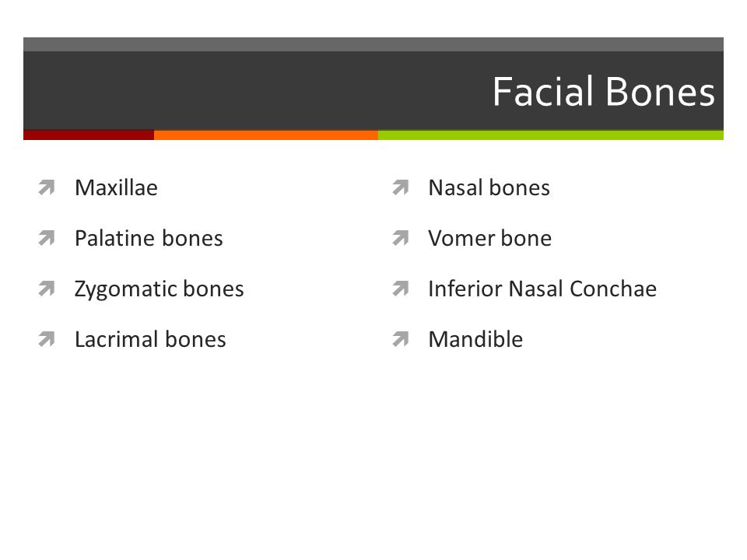Click the arrow bullet beside Vomer bone
The image size is (747, 560).
(401, 238)
